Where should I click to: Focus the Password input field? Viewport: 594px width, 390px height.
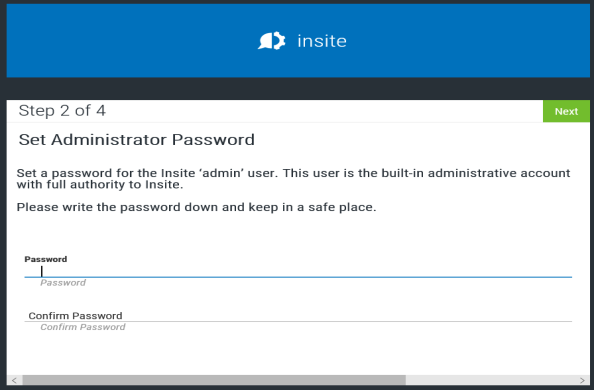click(298, 271)
